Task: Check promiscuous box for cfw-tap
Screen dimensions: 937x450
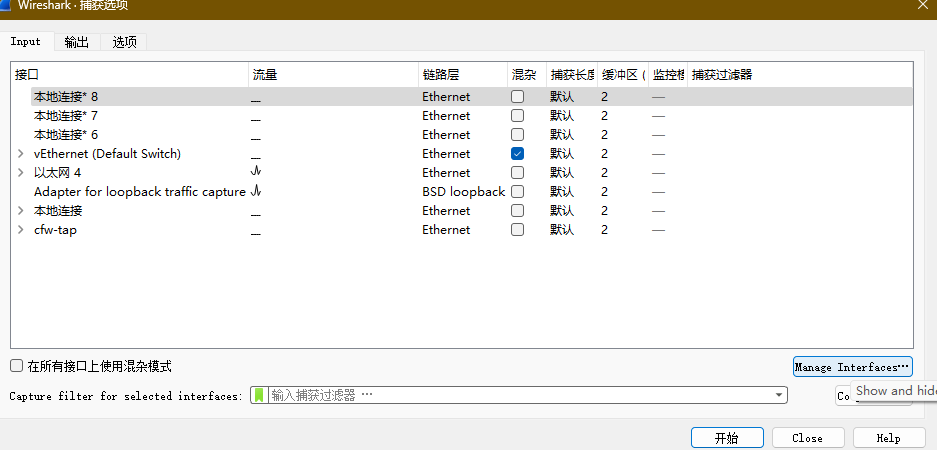Action: click(518, 230)
